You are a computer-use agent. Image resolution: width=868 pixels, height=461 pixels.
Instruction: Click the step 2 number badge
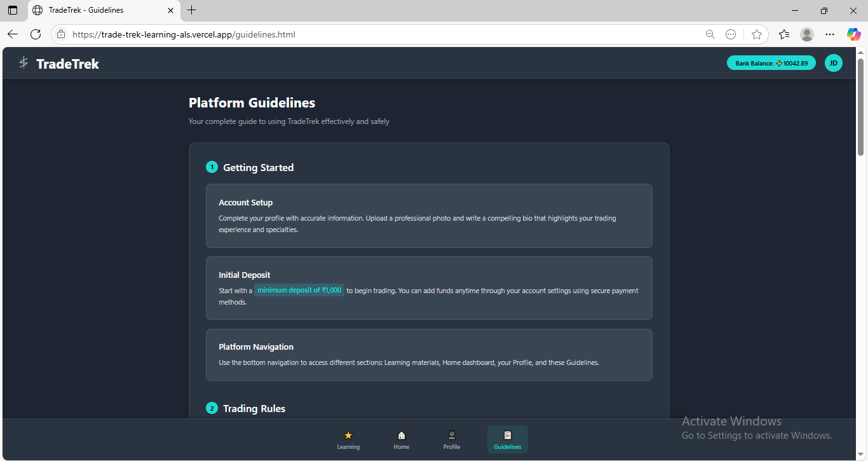212,408
